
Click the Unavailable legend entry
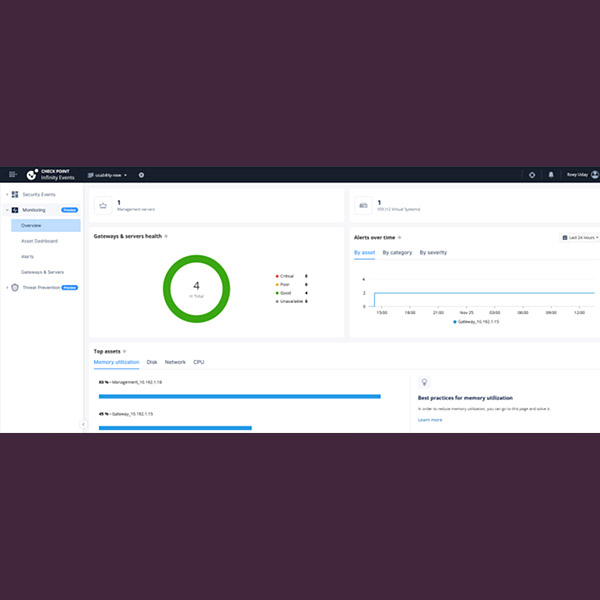pos(292,301)
